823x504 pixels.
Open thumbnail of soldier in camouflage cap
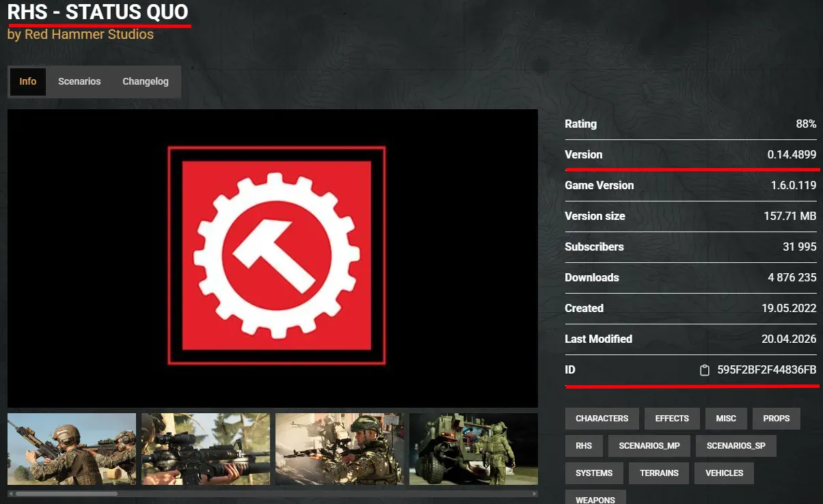tap(340, 449)
